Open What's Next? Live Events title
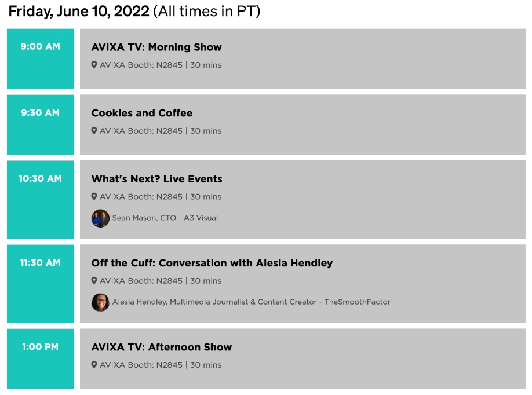The height and width of the screenshot is (395, 532). (x=156, y=179)
